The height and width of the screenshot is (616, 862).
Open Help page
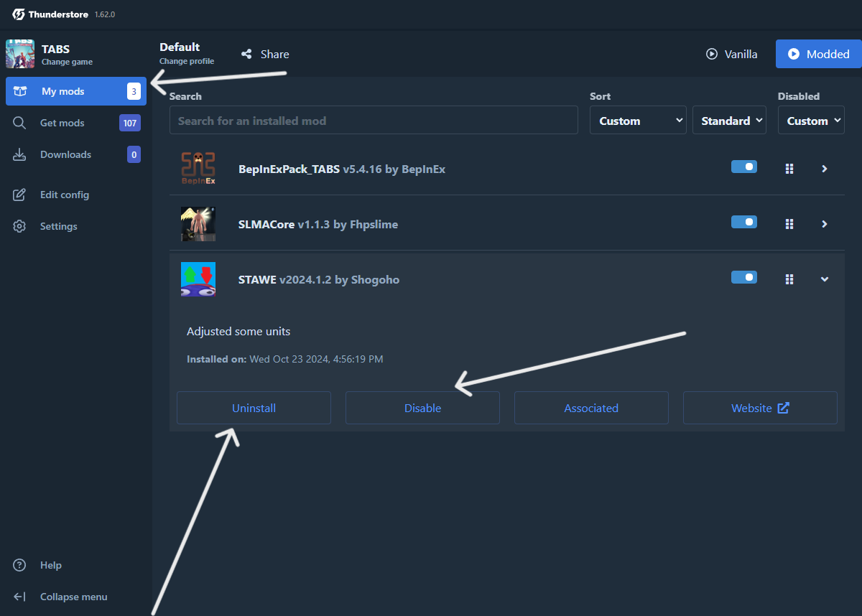[x=76, y=565]
